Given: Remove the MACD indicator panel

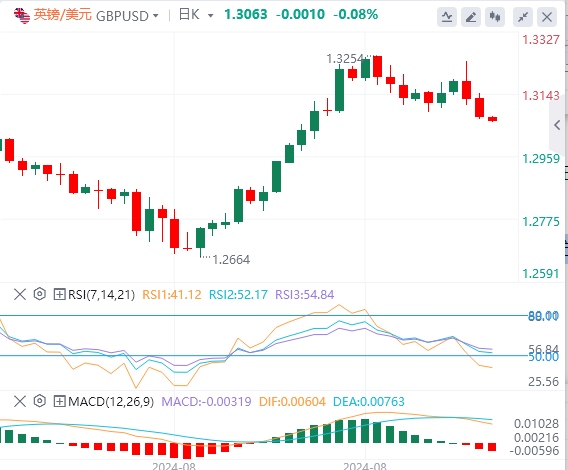Looking at the screenshot, I should [x=20, y=401].
